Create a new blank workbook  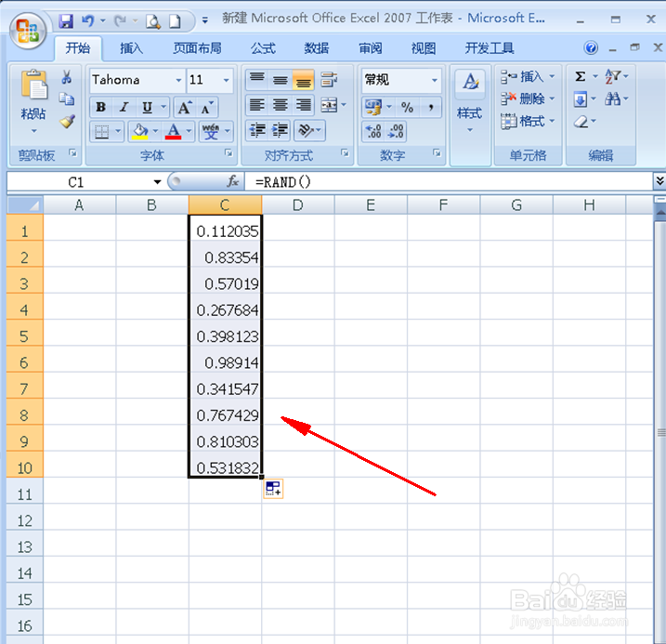[175, 20]
